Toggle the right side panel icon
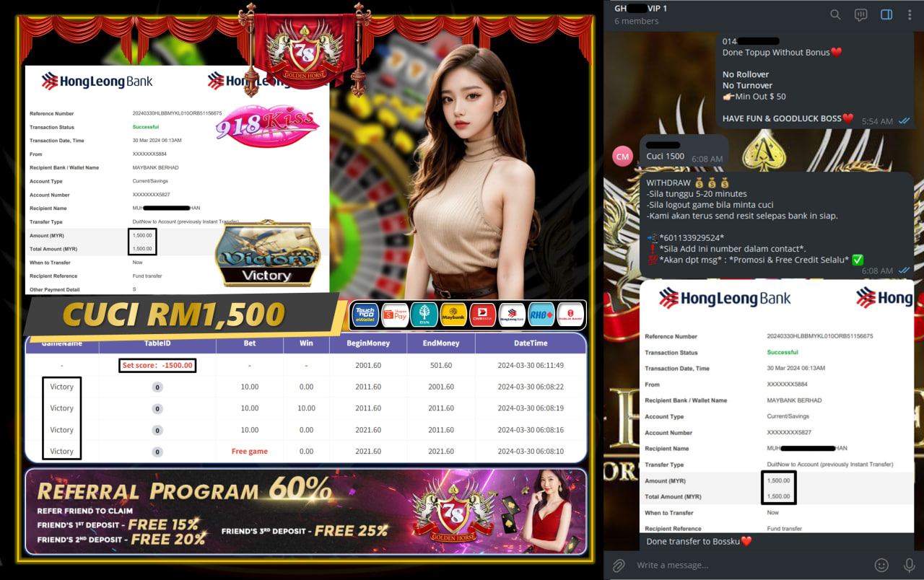The width and height of the screenshot is (924, 580). click(x=886, y=14)
